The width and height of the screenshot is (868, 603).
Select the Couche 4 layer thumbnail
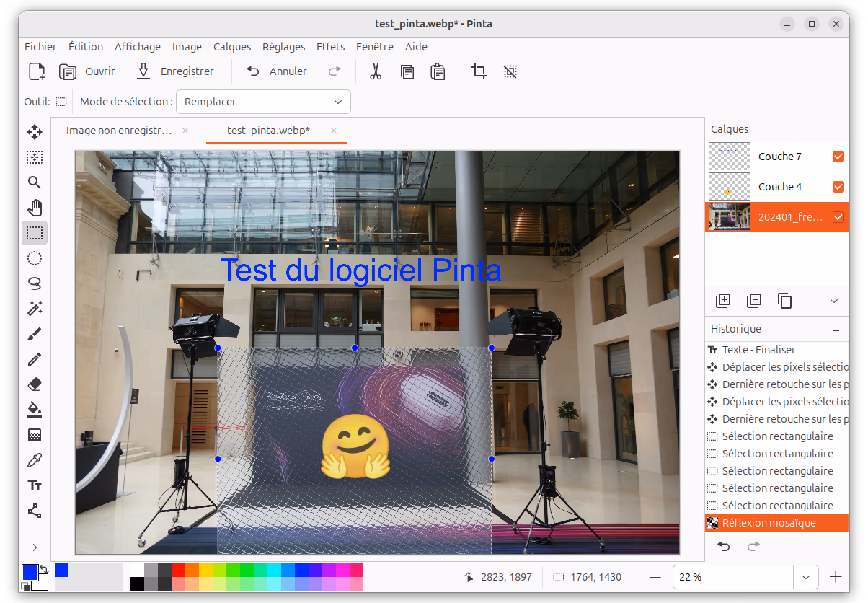tap(730, 187)
